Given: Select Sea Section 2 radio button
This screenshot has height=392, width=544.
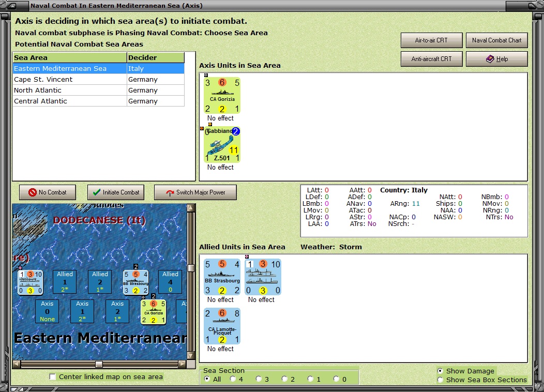Looking at the screenshot, I should point(284,379).
